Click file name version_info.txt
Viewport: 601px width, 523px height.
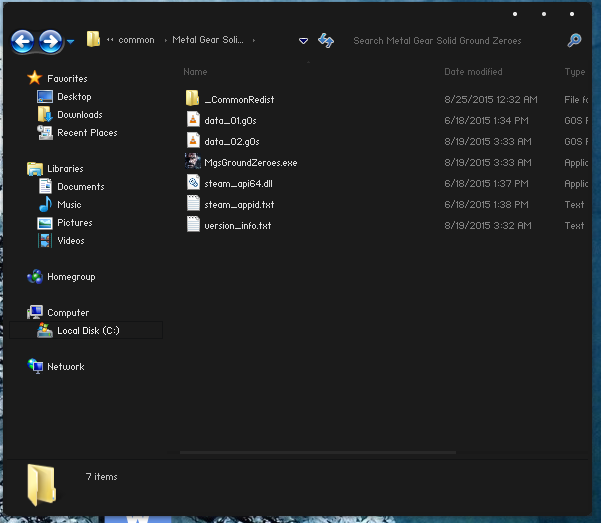tap(238, 226)
